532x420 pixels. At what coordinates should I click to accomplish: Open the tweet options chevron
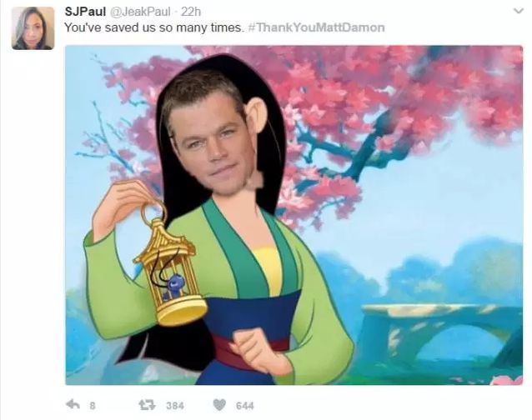pos(518,11)
